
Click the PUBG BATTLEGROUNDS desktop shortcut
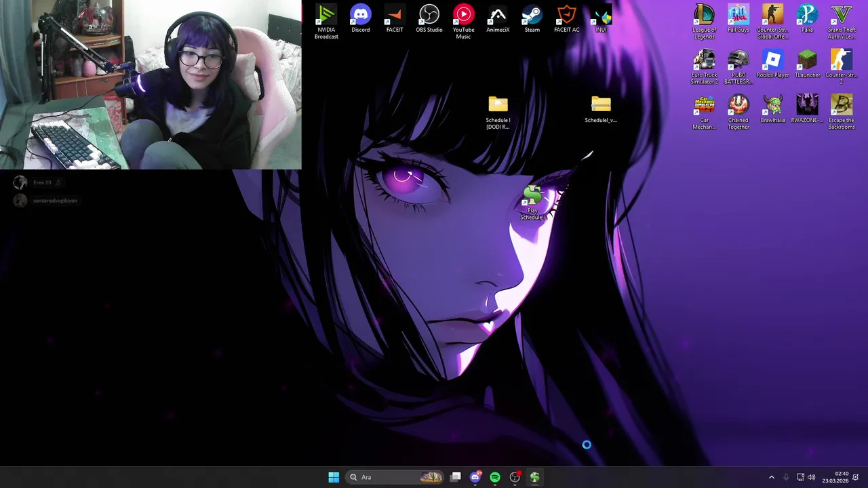(x=738, y=67)
